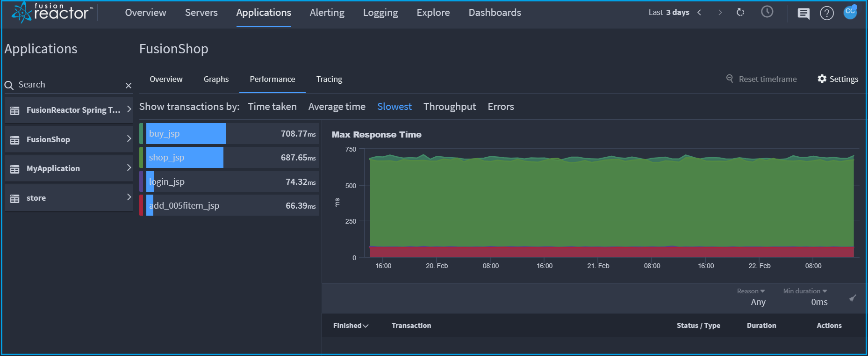
Task: Clear the search with the X icon
Action: click(x=129, y=86)
